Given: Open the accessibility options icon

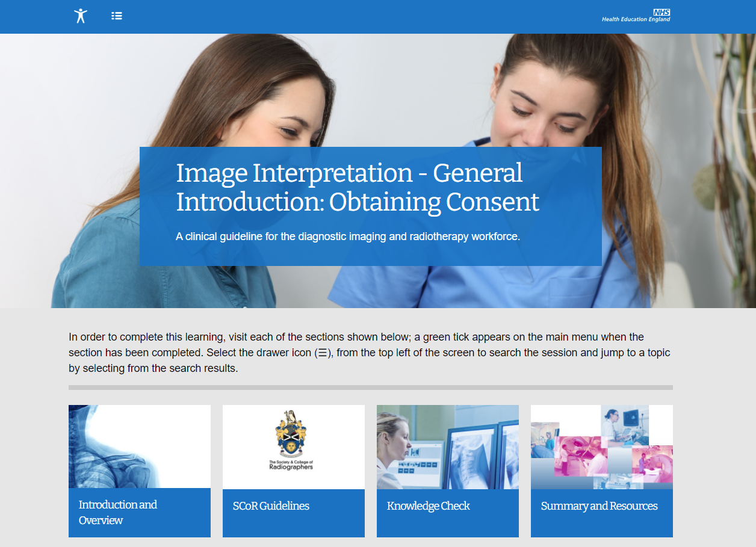Looking at the screenshot, I should tap(81, 16).
